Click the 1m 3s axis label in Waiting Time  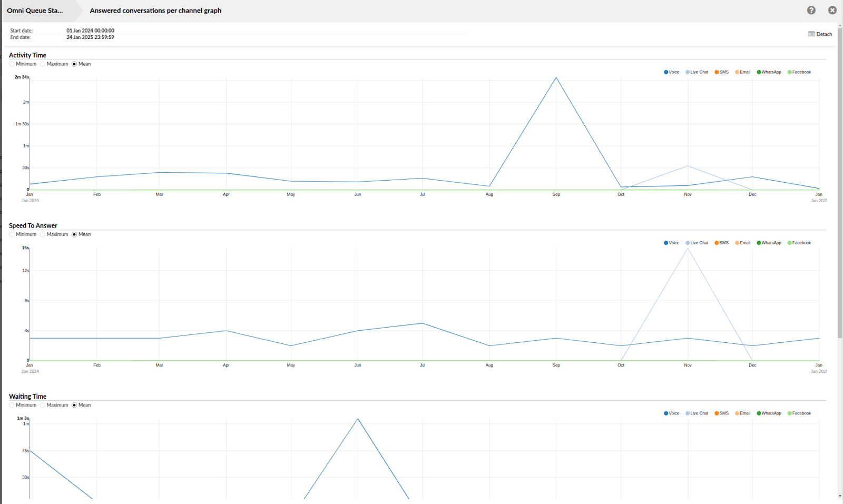click(23, 418)
